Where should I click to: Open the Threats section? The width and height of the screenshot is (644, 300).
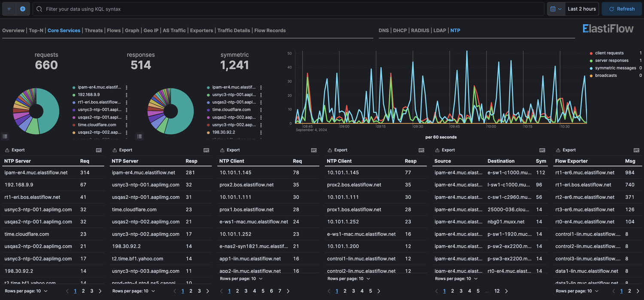(x=93, y=30)
